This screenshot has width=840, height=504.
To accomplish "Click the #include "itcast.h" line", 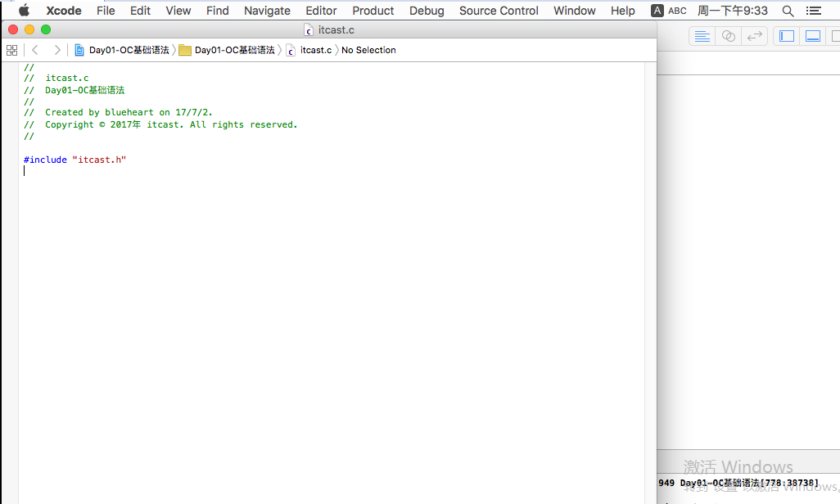I will pos(75,160).
